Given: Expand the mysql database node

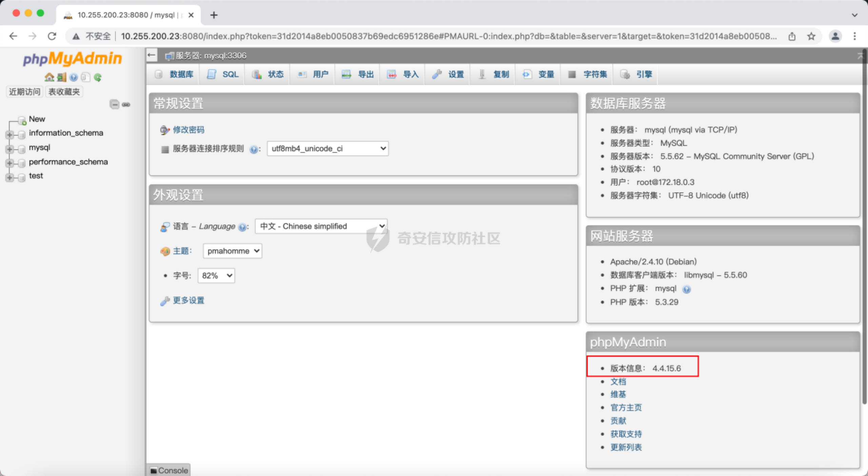Looking at the screenshot, I should point(9,149).
